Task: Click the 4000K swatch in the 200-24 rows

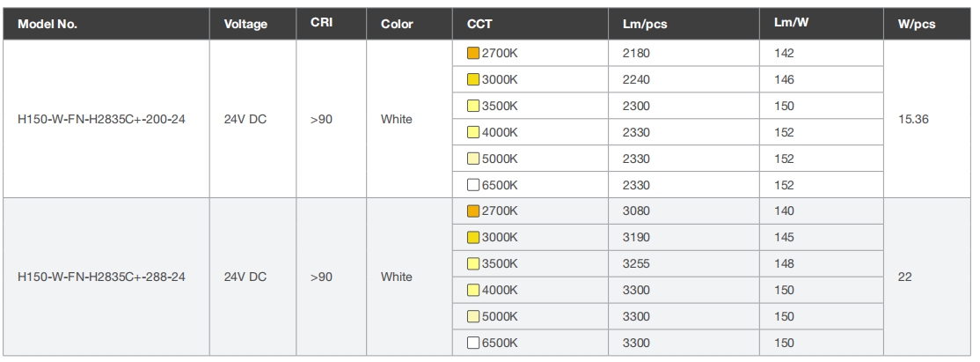Action: click(x=473, y=132)
